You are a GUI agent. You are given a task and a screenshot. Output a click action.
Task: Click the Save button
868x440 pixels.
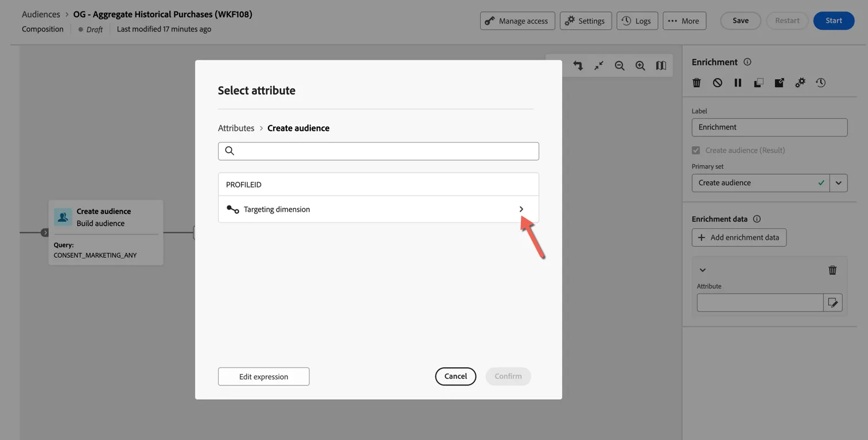click(741, 21)
